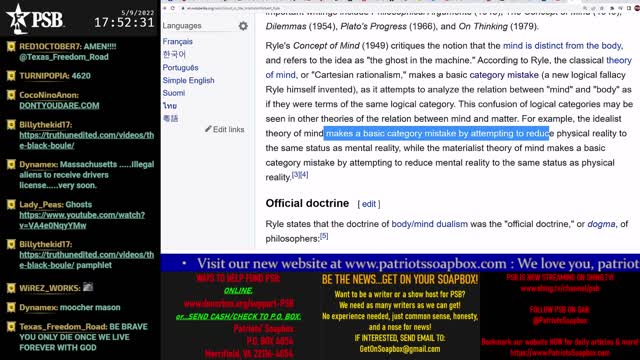Screen dimensions: 640x360
Task: Click Edit links under Languages
Action: [228, 129]
